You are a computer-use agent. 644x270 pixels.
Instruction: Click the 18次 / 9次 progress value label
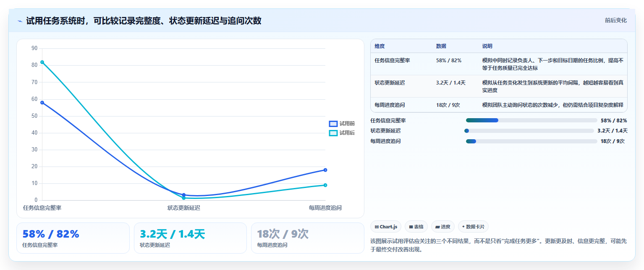pos(613,141)
